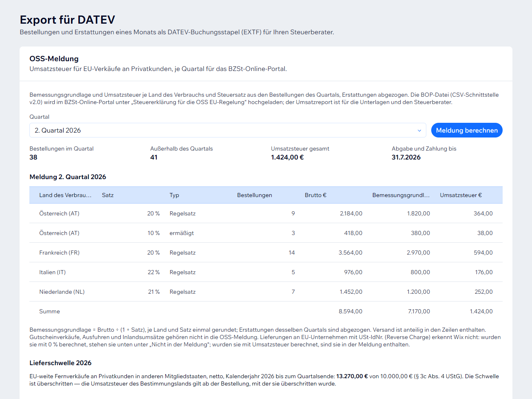This screenshot has height=399, width=532.
Task: Click the Satz column header
Action: [x=108, y=195]
